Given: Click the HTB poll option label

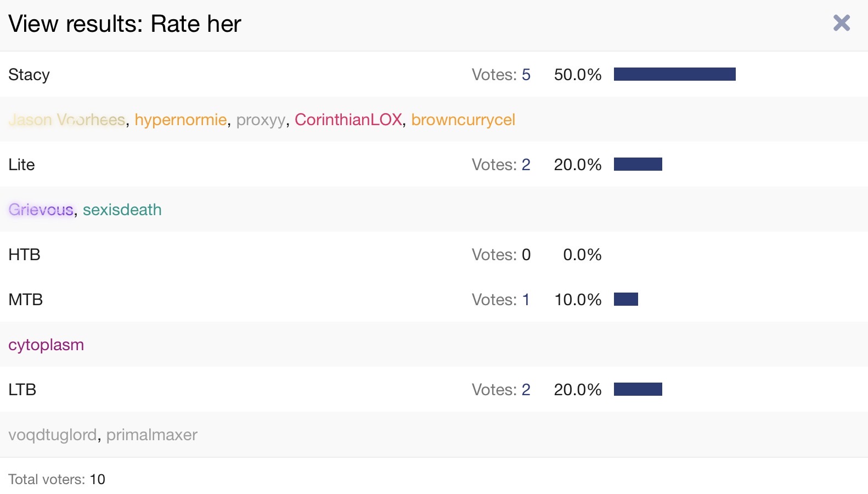Looking at the screenshot, I should (x=25, y=255).
